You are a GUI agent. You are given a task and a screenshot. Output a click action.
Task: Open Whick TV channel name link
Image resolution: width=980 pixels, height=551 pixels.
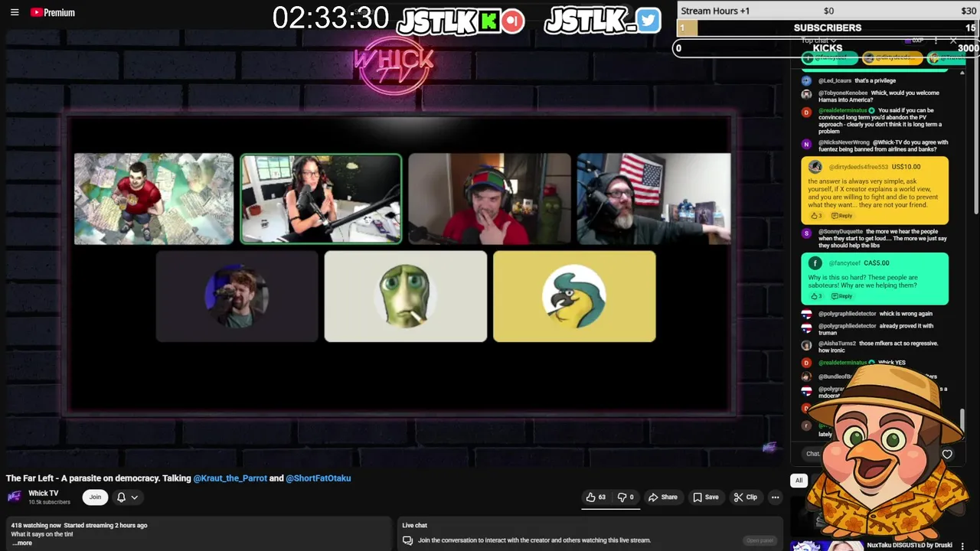point(43,494)
